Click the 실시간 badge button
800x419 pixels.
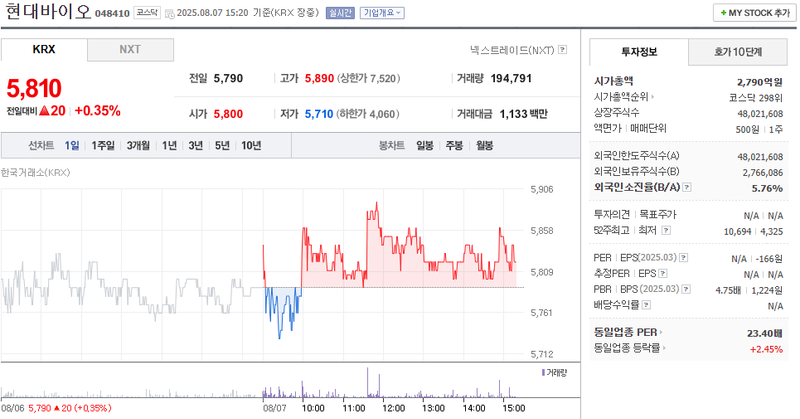coord(340,13)
